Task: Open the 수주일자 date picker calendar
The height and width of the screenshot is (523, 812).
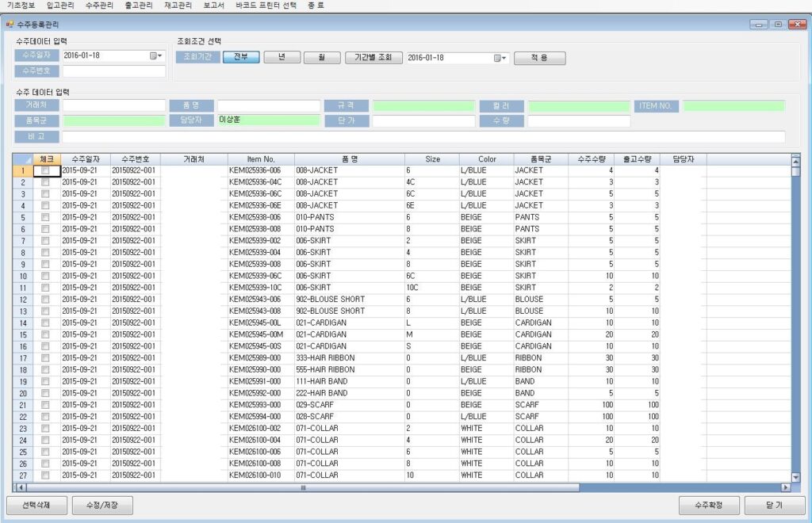Action: coord(155,56)
